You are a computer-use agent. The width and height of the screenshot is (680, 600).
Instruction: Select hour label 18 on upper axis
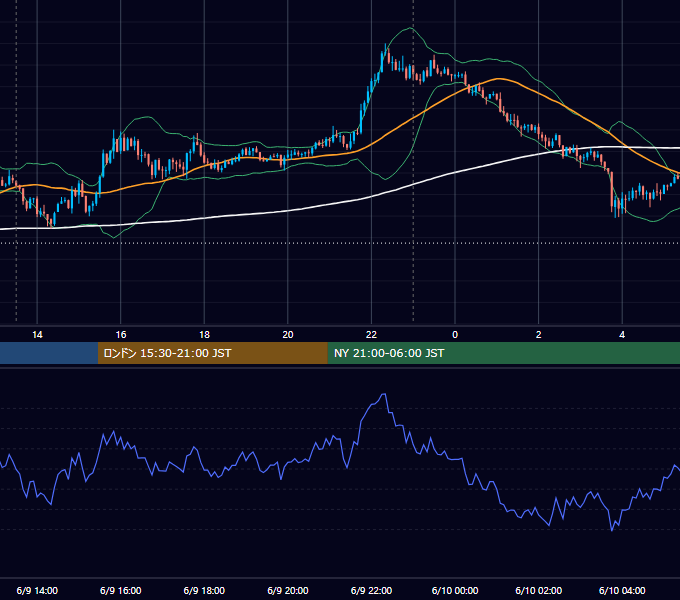pos(204,335)
